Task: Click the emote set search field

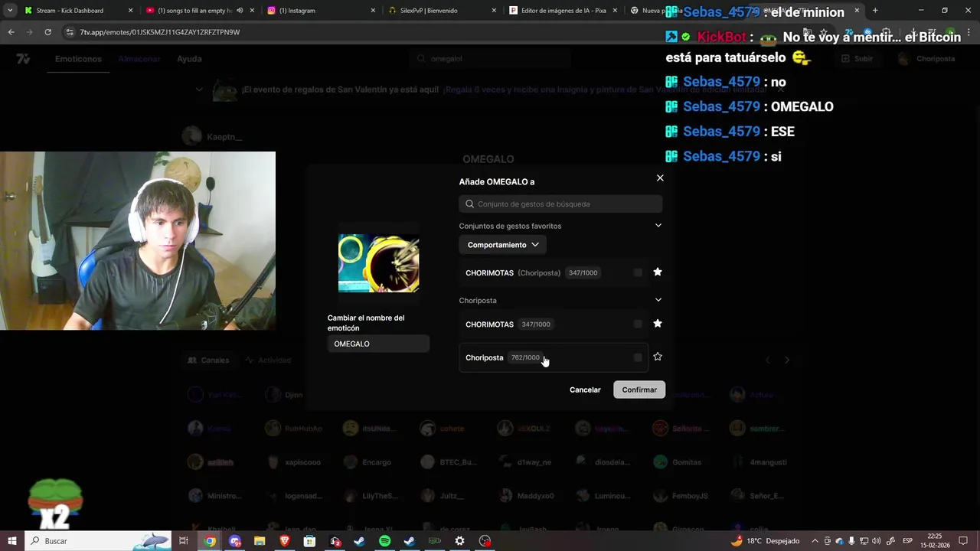Action: tap(560, 204)
